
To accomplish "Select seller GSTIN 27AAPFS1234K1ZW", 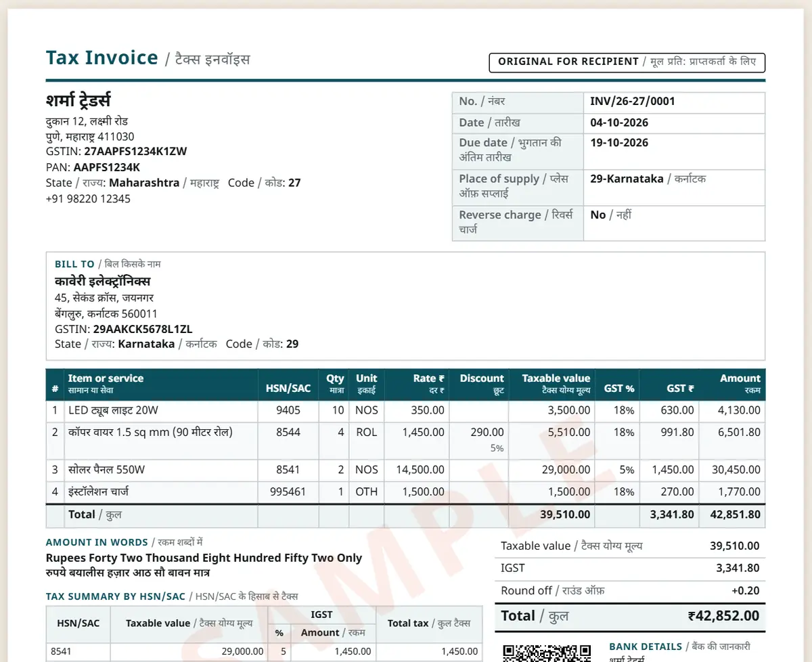I will click(135, 152).
